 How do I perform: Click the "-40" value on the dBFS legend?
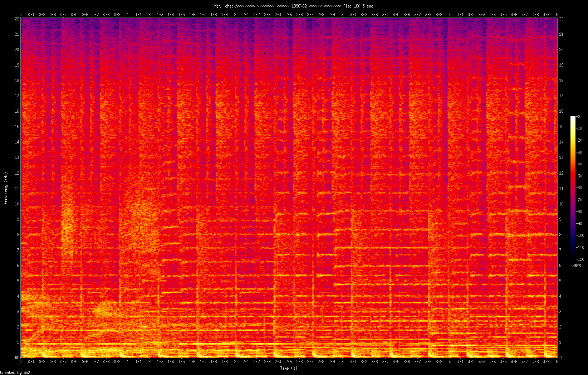coord(579,164)
